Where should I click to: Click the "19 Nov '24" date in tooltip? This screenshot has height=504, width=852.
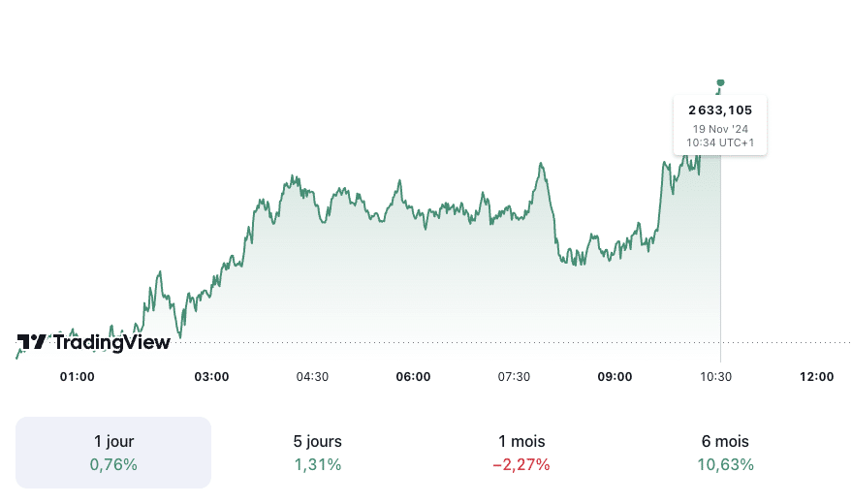[720, 129]
